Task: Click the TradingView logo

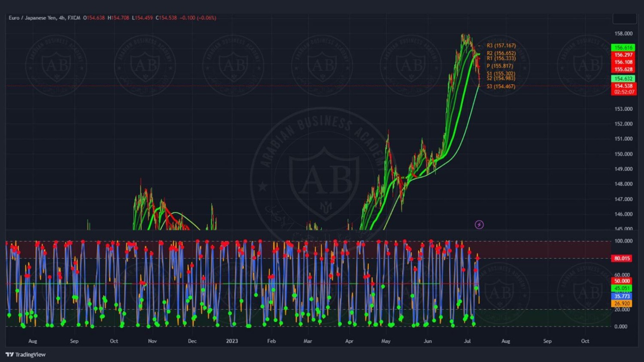Action: tap(25, 354)
